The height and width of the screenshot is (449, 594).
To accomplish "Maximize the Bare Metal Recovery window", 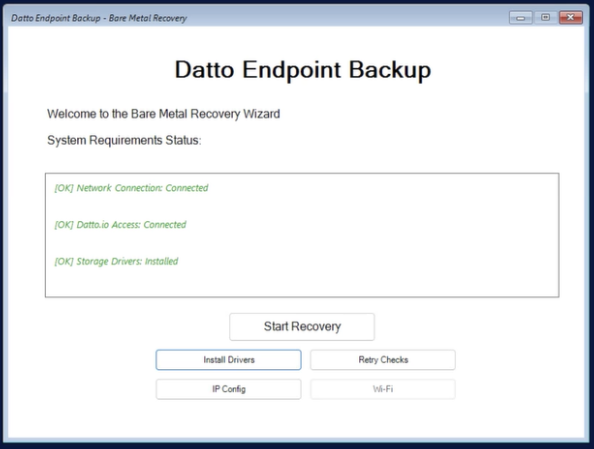I will point(546,17).
